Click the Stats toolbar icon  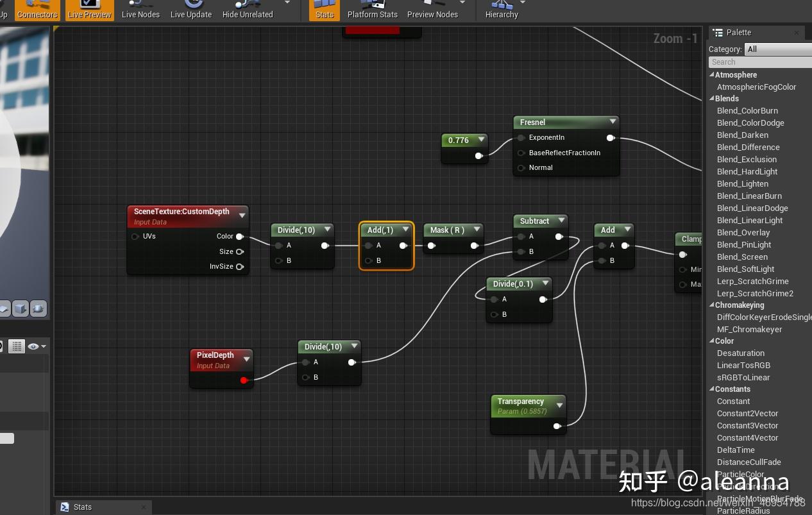(x=324, y=9)
